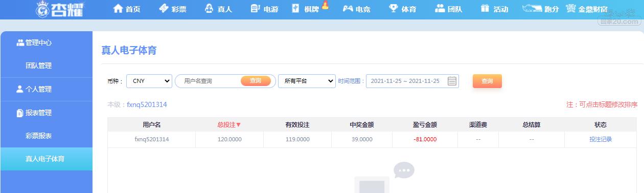The image size is (644, 193).
Task: Click the 真人电子体育 page heading
Action: 129,50
